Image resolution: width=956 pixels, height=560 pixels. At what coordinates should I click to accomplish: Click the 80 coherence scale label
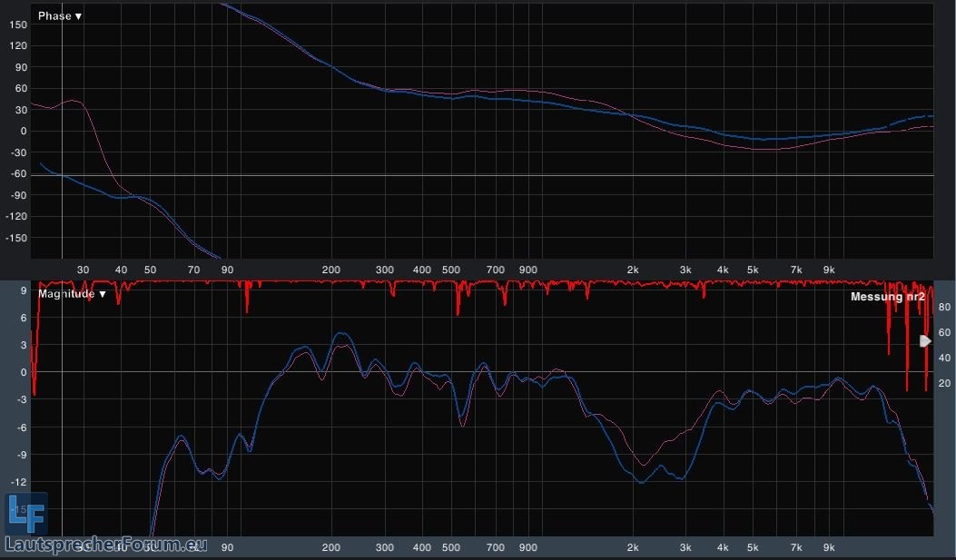click(943, 308)
